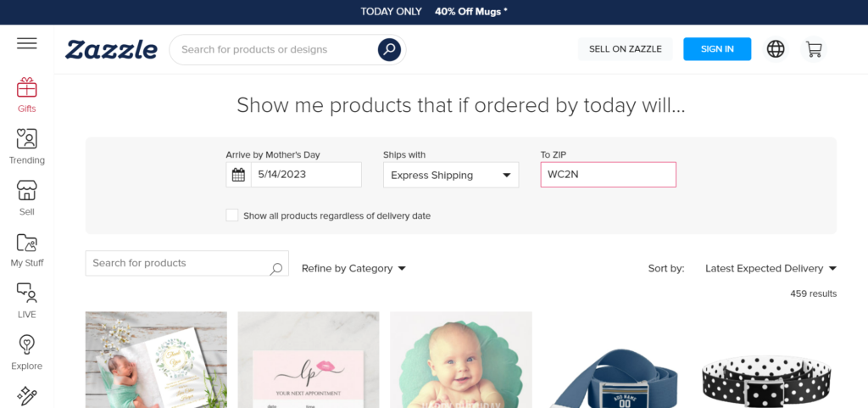Select Gifts in the sidebar
Viewport: 868px width, 408px height.
[x=26, y=95]
